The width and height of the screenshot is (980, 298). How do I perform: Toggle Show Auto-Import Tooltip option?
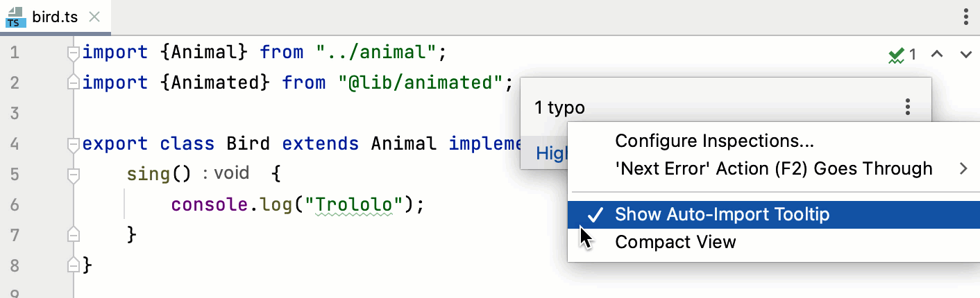722,215
